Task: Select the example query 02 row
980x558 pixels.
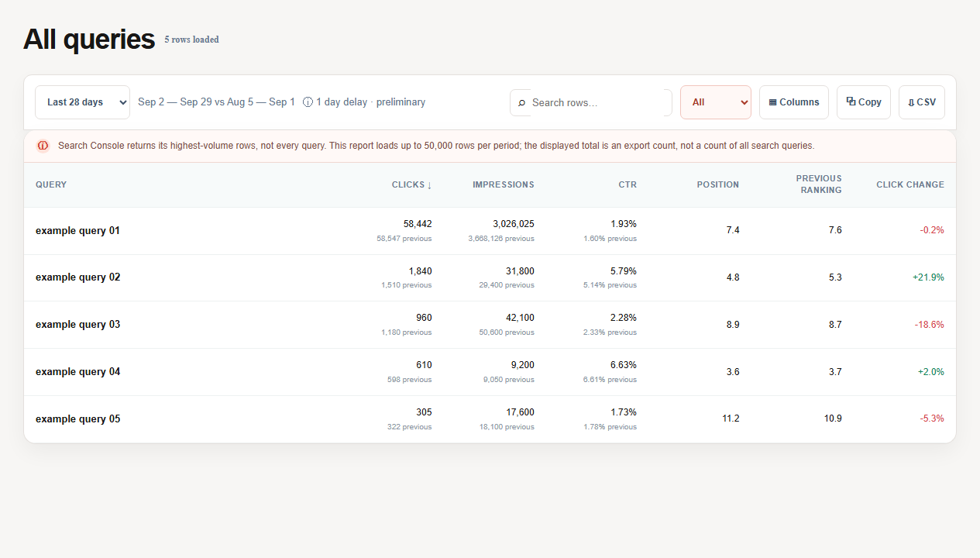Action: [x=490, y=277]
